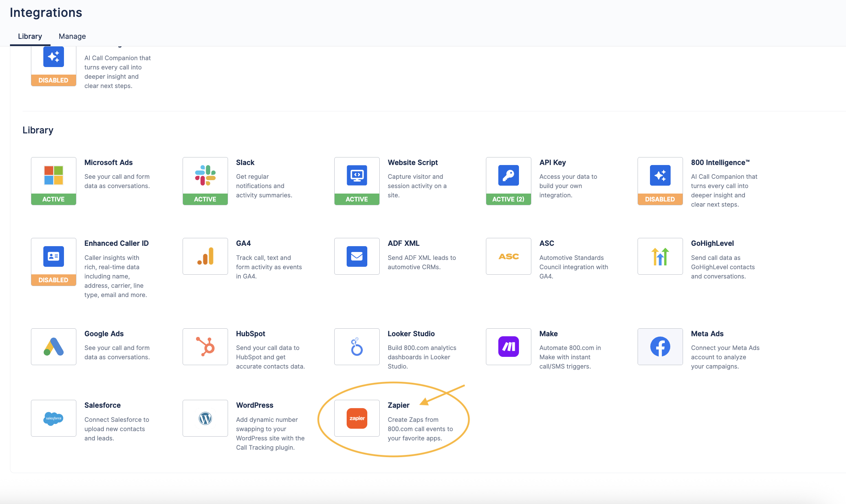
Task: Open the ASC logo icon
Action: pyautogui.click(x=509, y=256)
